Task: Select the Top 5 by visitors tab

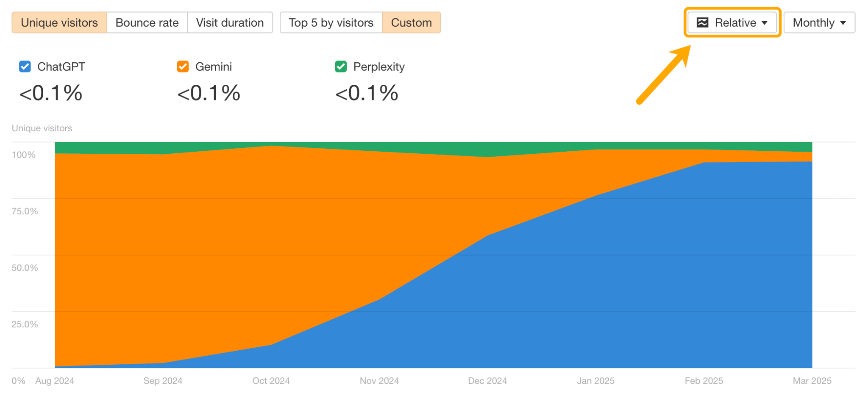Action: (x=331, y=22)
